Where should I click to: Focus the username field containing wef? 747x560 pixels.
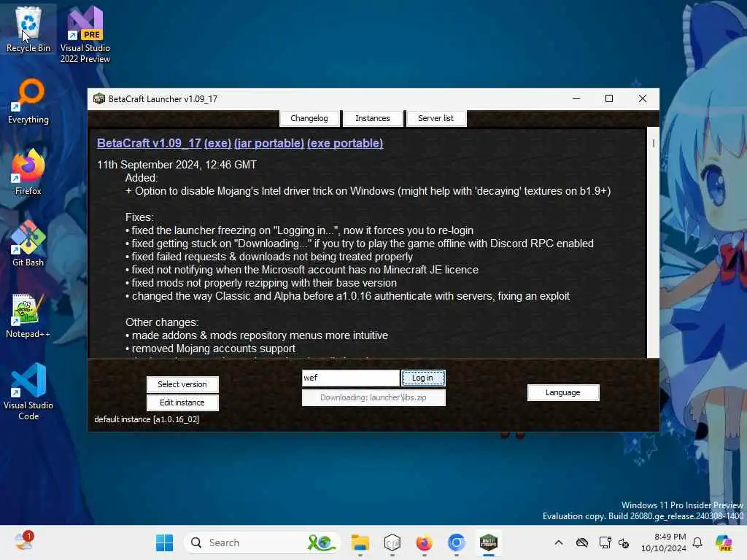click(x=351, y=378)
